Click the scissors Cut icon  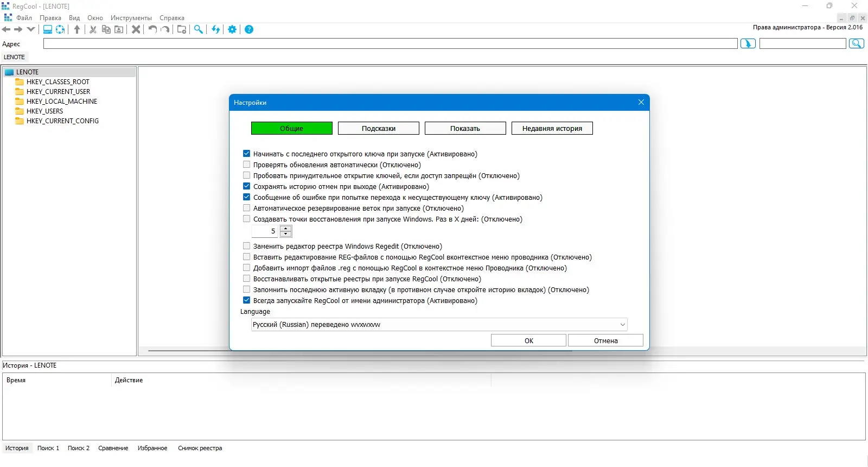click(93, 29)
